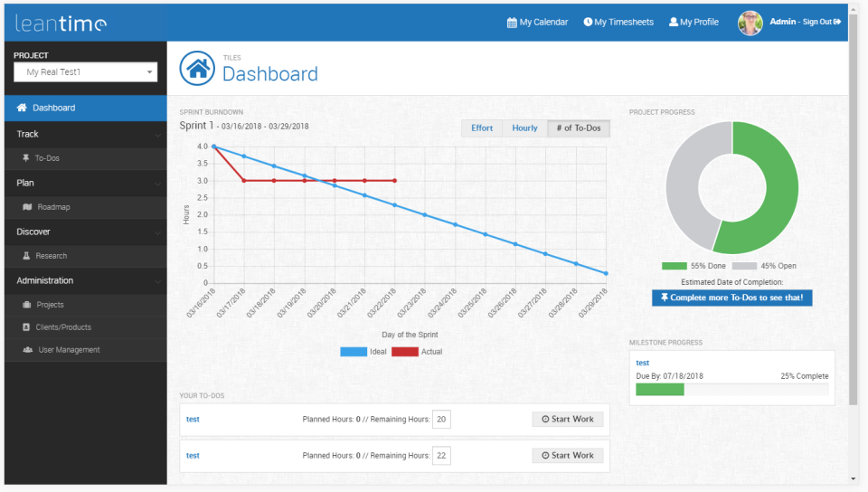Screen dimensions: 868x492
Task: Open the first test to-do link
Action: pyautogui.click(x=193, y=419)
